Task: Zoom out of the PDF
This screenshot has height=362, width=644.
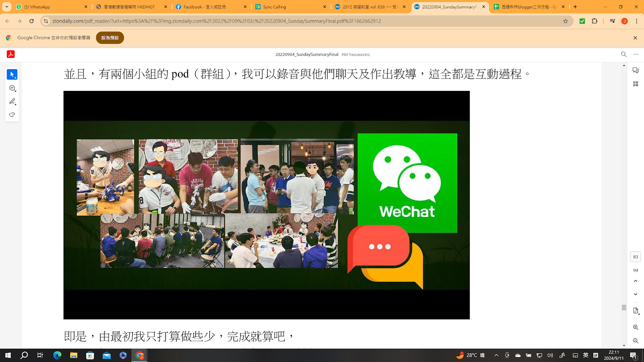Action: 636,341
